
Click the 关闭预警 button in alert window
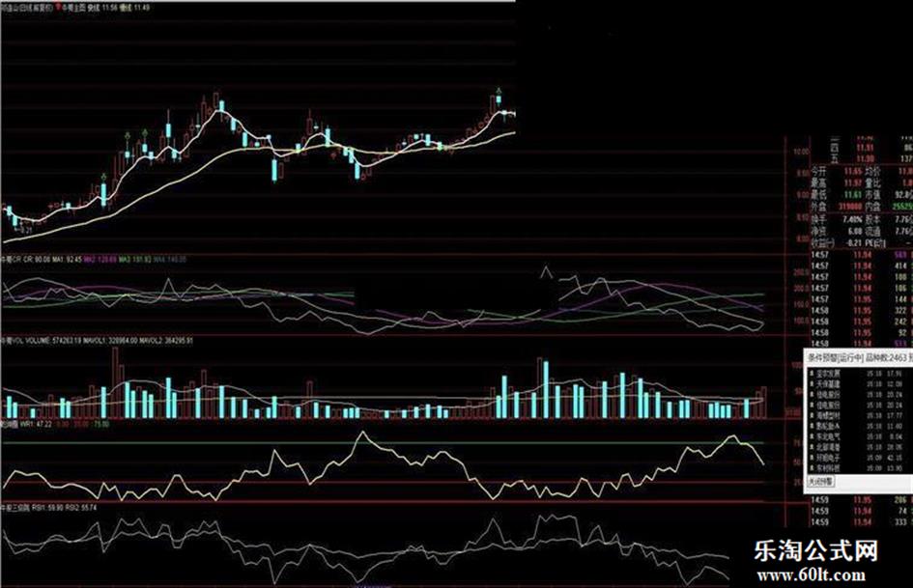coord(821,482)
